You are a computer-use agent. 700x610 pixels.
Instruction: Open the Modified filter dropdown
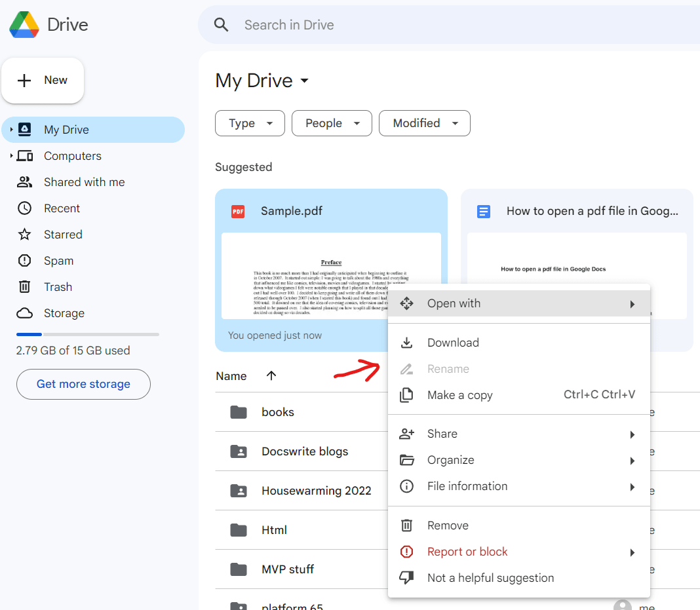click(424, 123)
